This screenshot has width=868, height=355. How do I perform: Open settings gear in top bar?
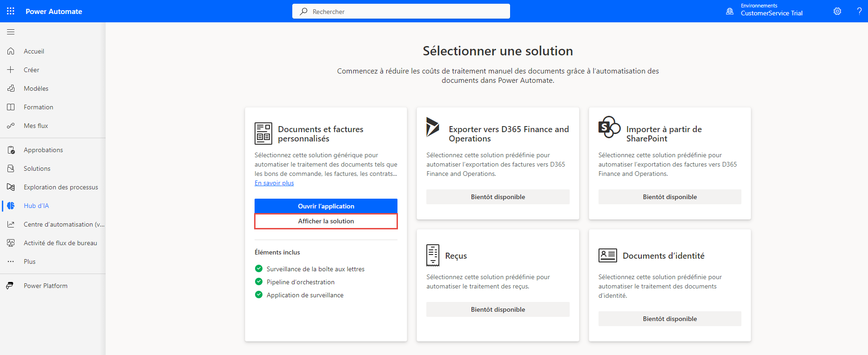837,11
